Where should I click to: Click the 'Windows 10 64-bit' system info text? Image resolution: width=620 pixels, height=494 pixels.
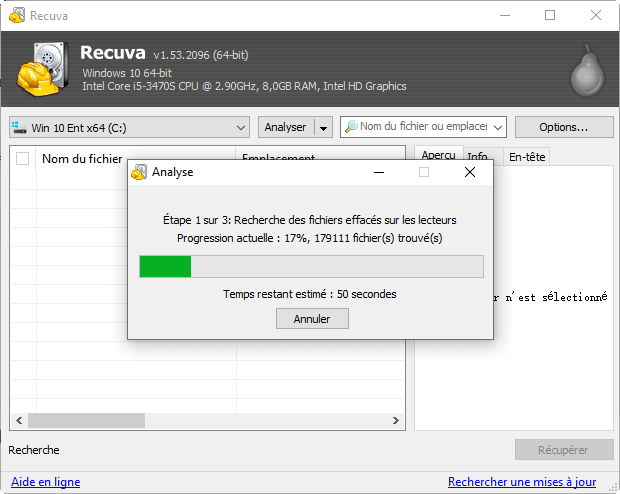pyautogui.click(x=127, y=73)
